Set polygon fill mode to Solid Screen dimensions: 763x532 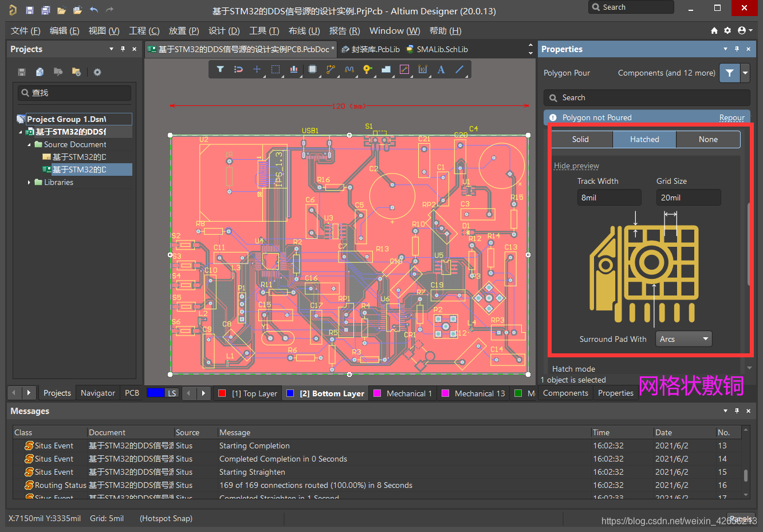tap(580, 139)
